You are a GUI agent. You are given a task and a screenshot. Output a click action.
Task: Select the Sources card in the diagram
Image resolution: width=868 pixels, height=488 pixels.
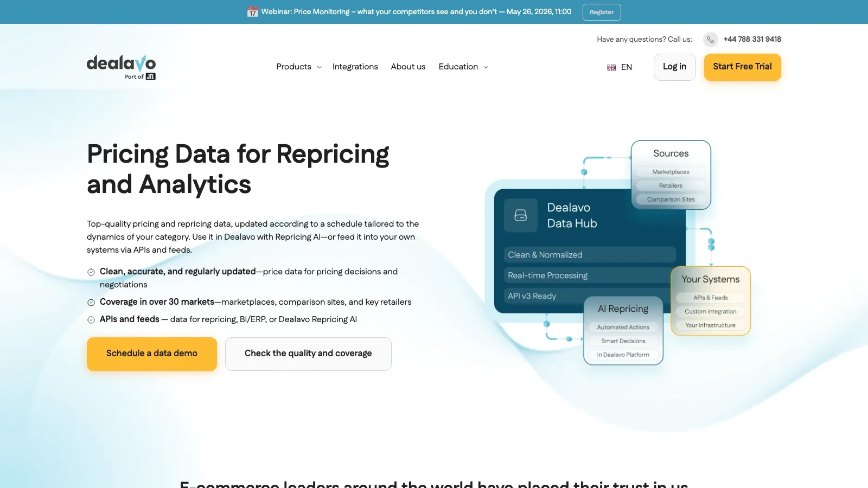(671, 175)
